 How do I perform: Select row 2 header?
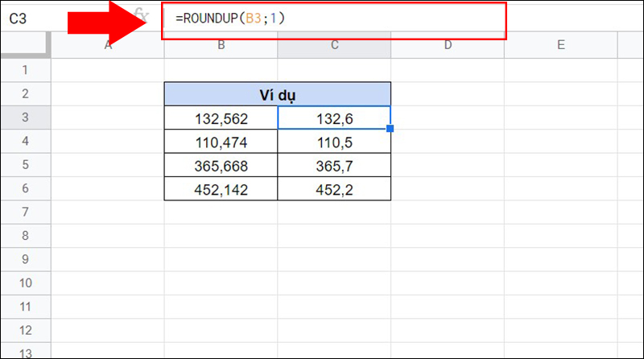tap(26, 93)
